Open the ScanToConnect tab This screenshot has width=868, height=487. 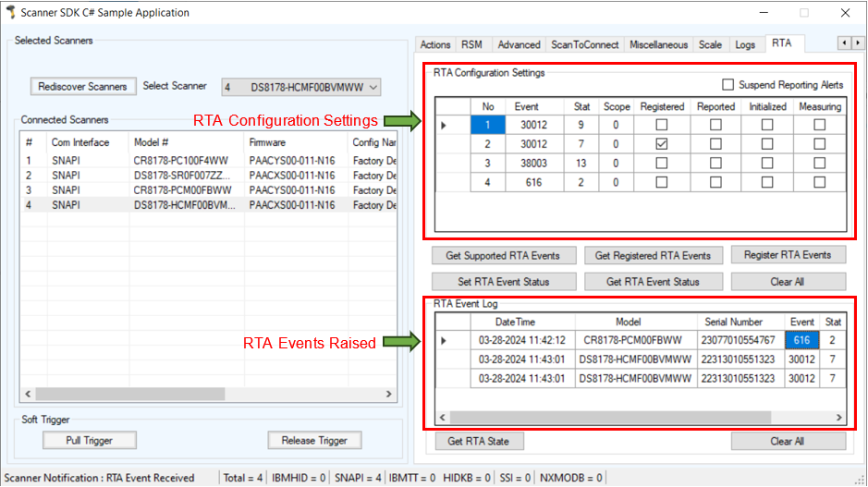point(584,44)
